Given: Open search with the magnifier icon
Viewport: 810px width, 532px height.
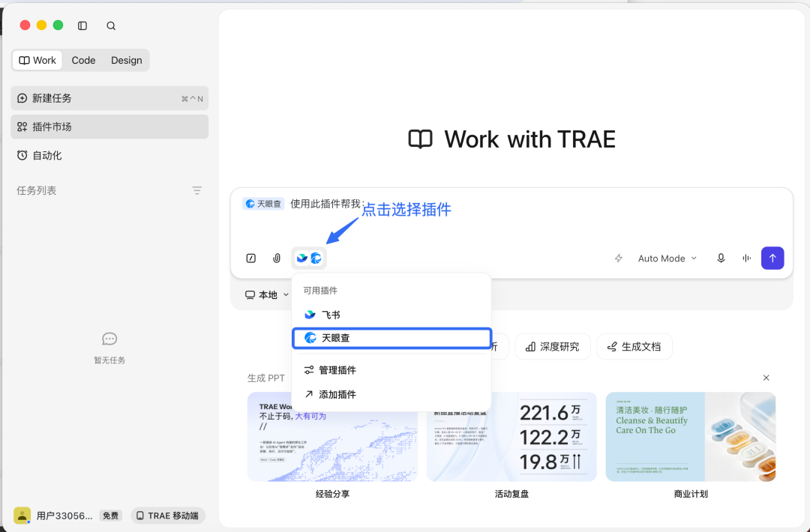Looking at the screenshot, I should (111, 25).
